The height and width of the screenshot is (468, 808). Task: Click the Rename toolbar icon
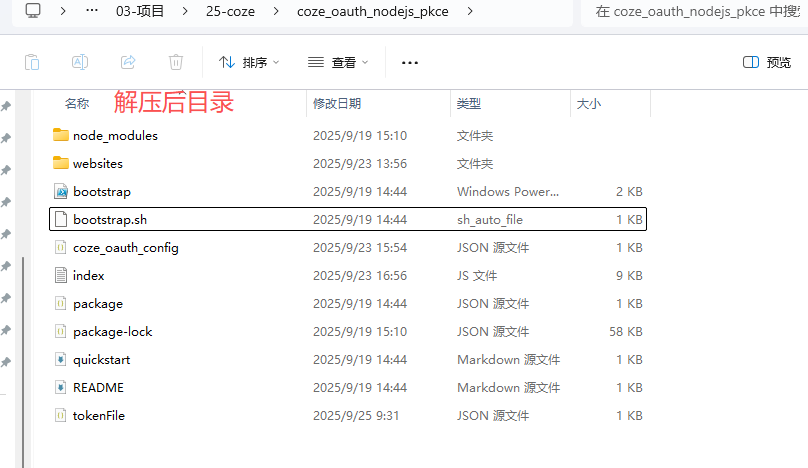click(x=80, y=62)
